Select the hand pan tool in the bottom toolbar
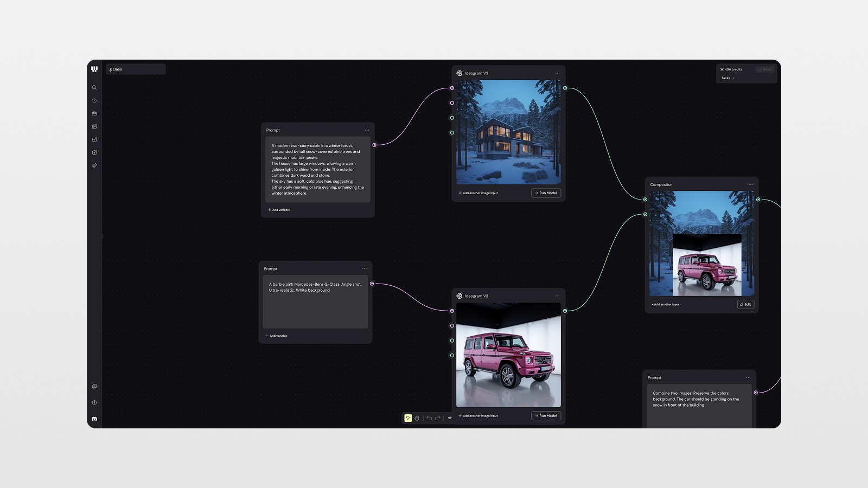 [417, 418]
